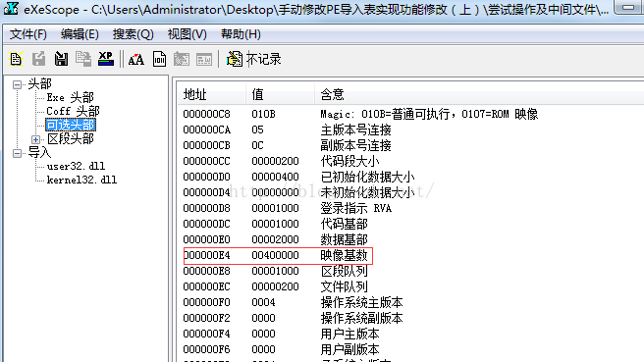The width and height of the screenshot is (644, 362).
Task: Click the greyed export toolbar icon
Action: click(39, 59)
